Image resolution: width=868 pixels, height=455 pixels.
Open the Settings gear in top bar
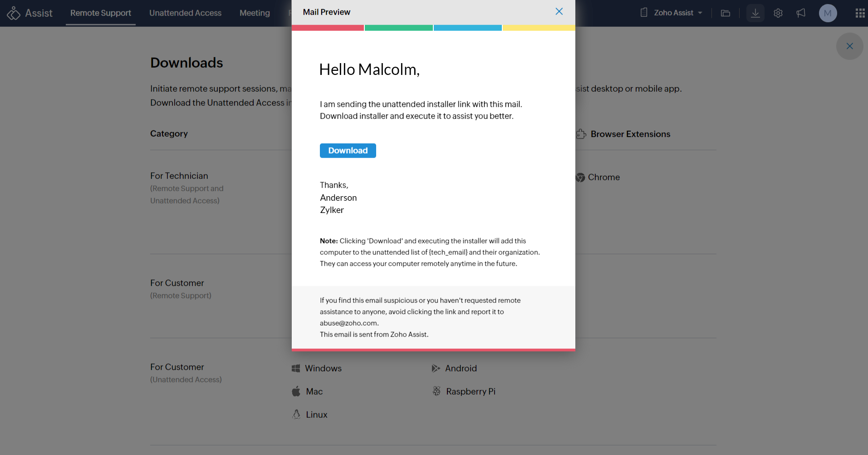tap(778, 13)
